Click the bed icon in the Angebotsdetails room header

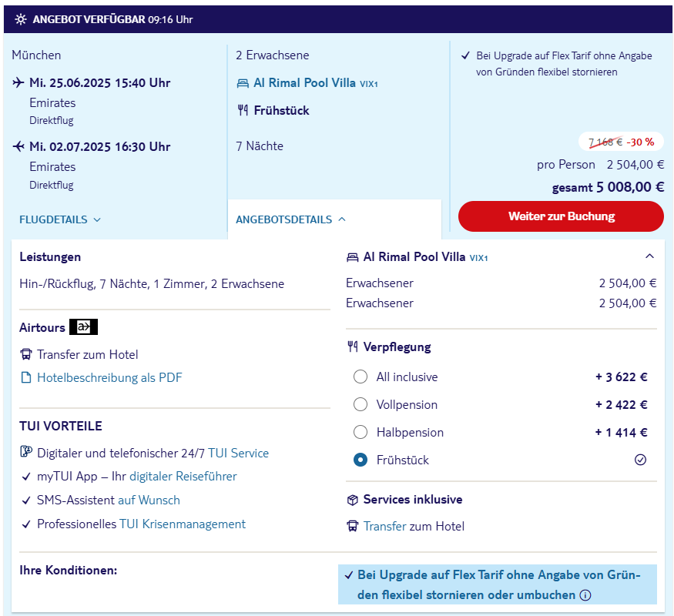pyautogui.click(x=353, y=257)
